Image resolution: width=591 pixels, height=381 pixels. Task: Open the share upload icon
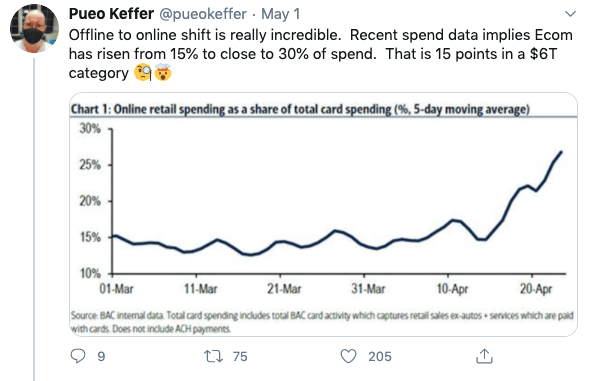point(484,356)
